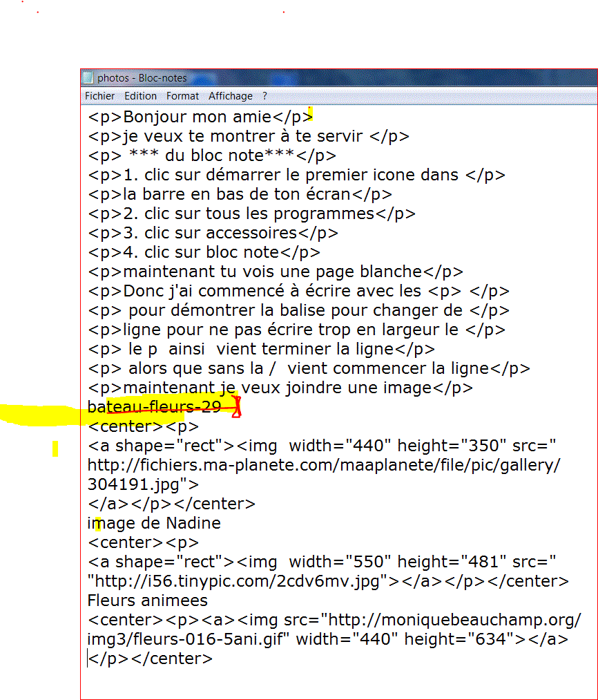Image resolution: width=598 pixels, height=700 pixels.
Task: Click the '3. clic sur accessoires' line
Action: coord(213,233)
